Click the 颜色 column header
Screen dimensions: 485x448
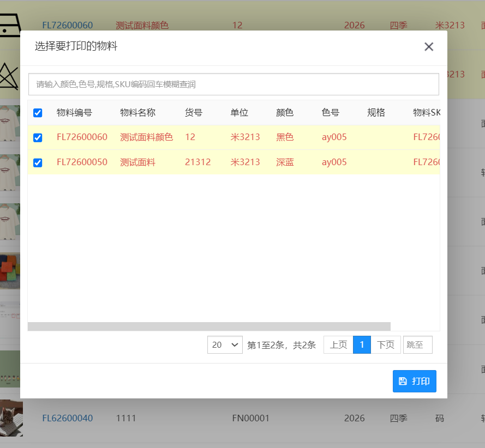click(285, 113)
